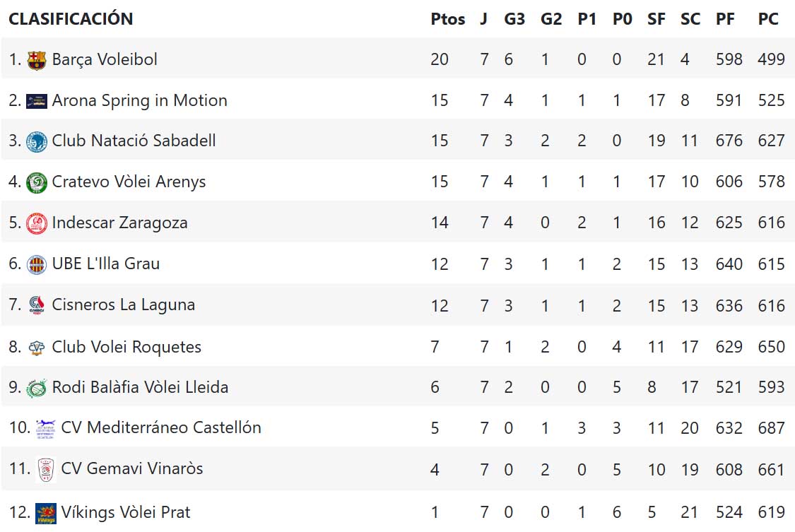Click the CLASIFICACIÓN table heading
This screenshot has height=532, width=795.
pyautogui.click(x=71, y=19)
